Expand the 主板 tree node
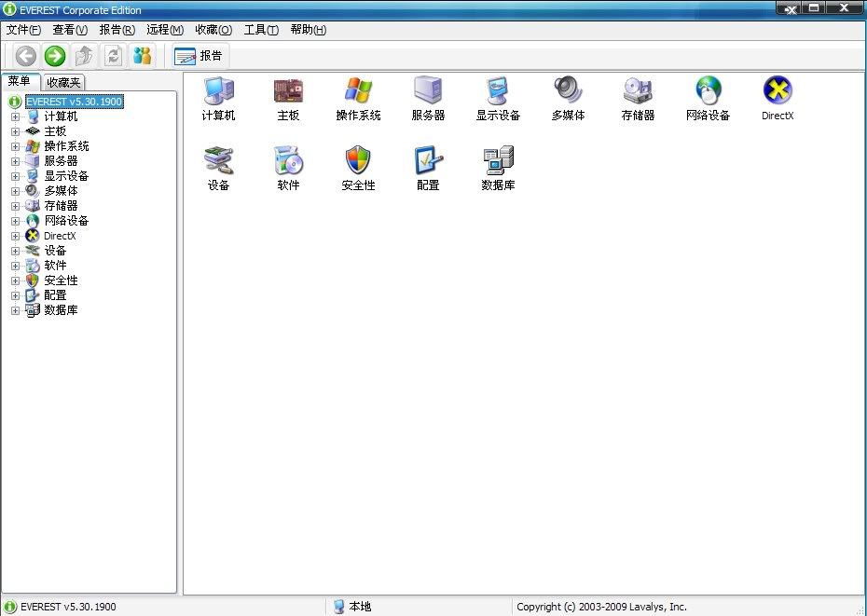 pyautogui.click(x=15, y=131)
